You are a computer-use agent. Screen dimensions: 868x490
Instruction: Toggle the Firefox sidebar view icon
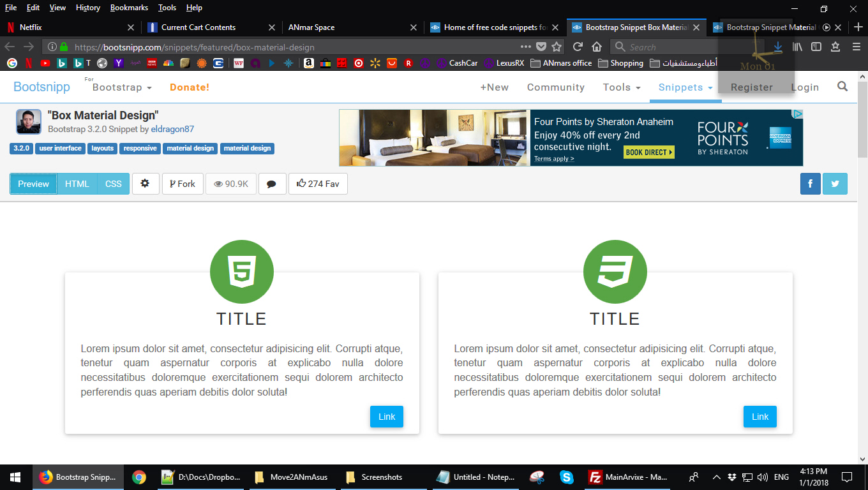816,47
